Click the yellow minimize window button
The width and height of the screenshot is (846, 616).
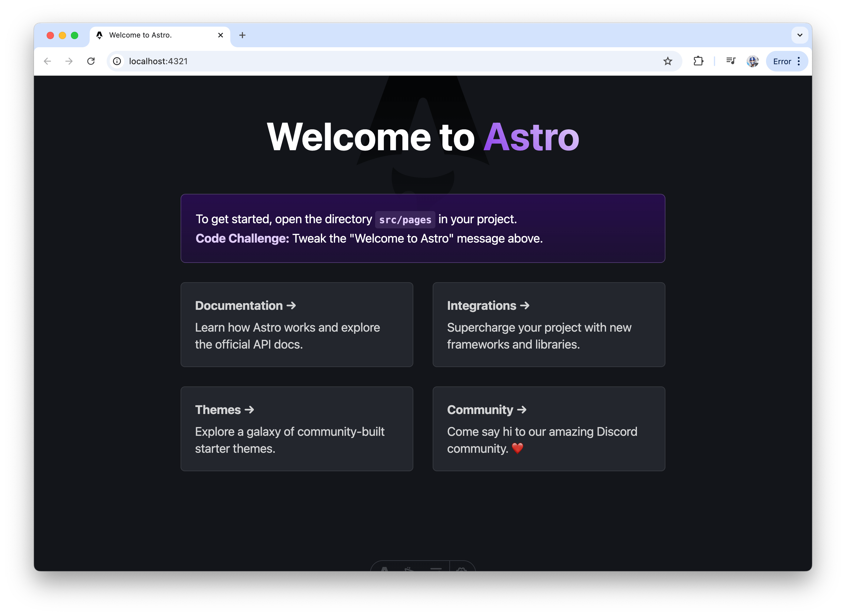click(x=62, y=35)
